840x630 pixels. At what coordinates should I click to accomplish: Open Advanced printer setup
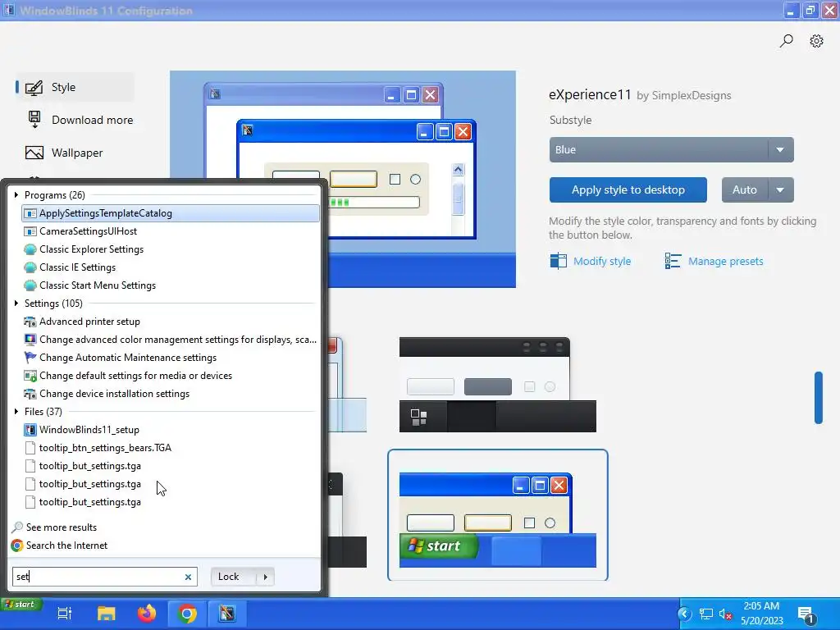point(171,322)
